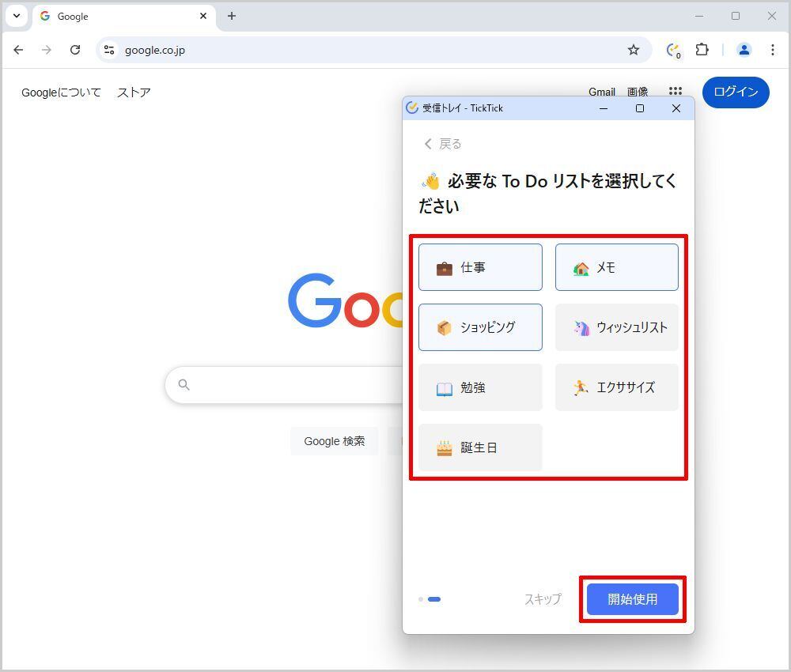Screen dimensions: 791x672
Task: Go back with the 戻る link in TickTick
Action: (x=442, y=144)
